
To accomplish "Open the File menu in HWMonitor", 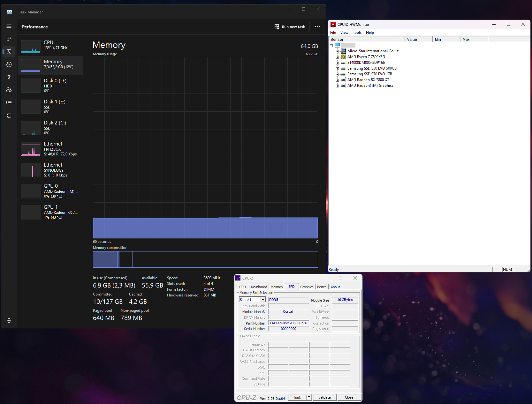I will [x=333, y=33].
